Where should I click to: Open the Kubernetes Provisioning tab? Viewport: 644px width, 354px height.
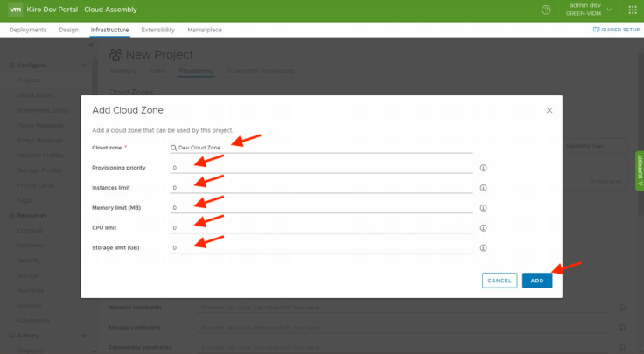(x=261, y=71)
